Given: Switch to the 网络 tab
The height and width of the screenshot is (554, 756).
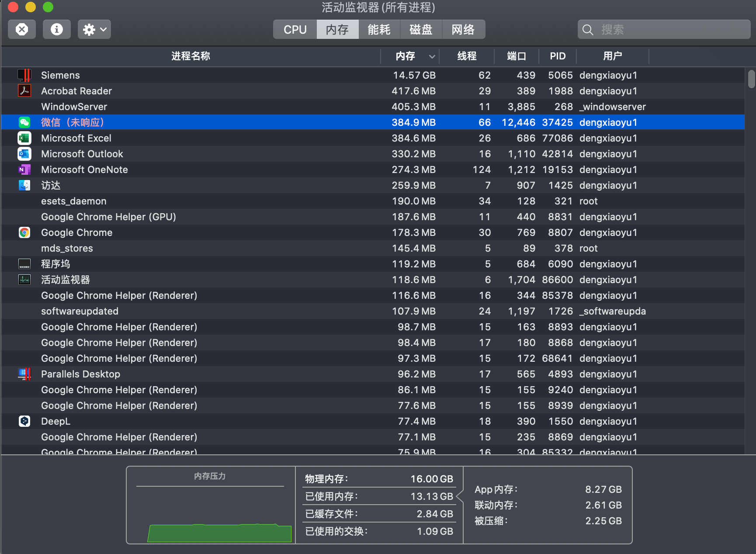Looking at the screenshot, I should 463,29.
